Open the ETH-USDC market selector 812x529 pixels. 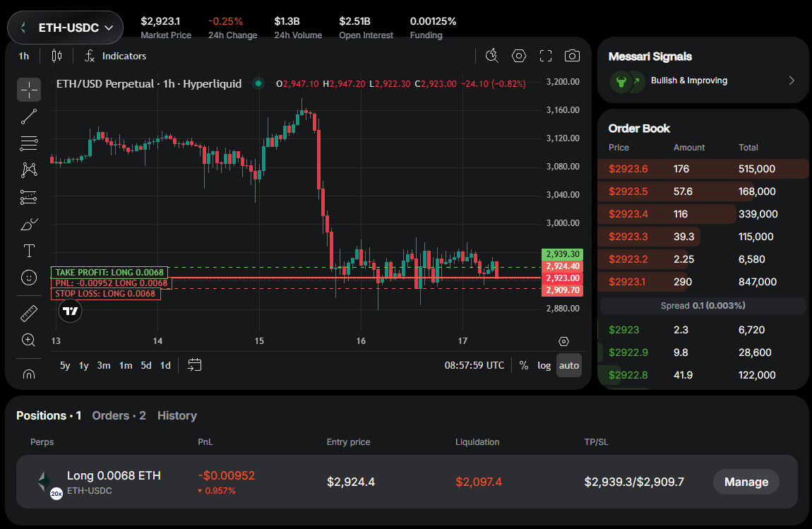click(65, 28)
